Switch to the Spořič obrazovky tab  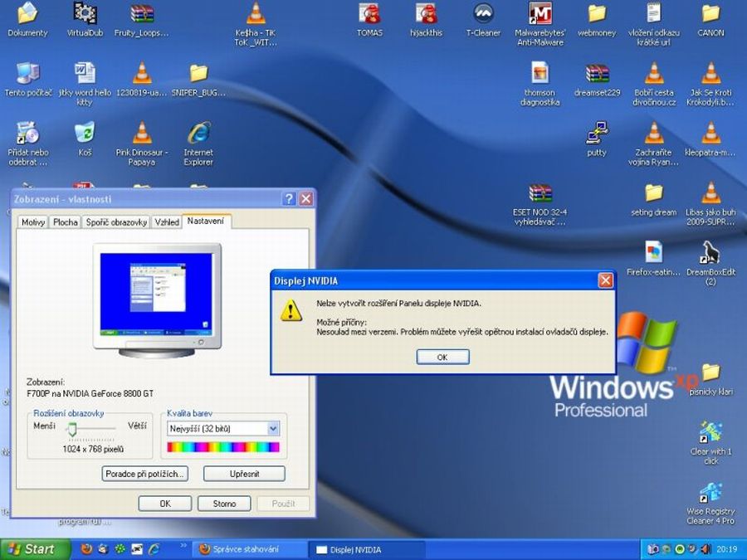tap(116, 222)
